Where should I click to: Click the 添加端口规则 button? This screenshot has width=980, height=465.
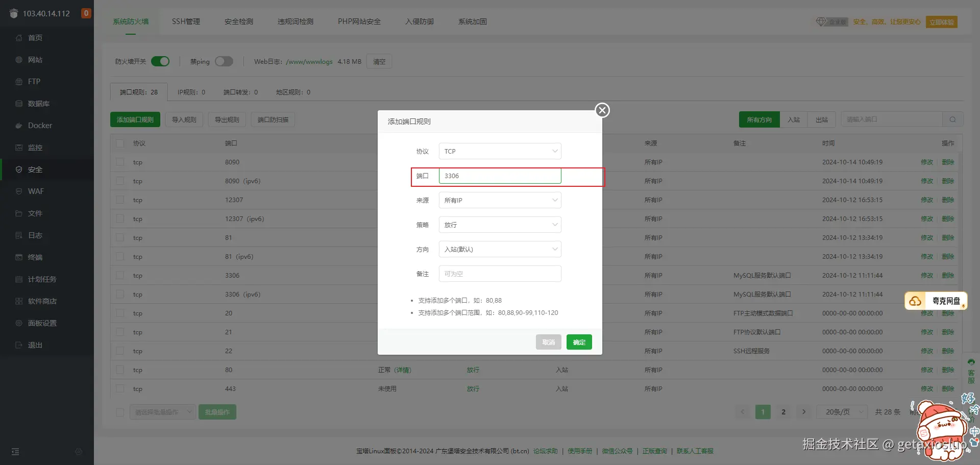point(135,119)
